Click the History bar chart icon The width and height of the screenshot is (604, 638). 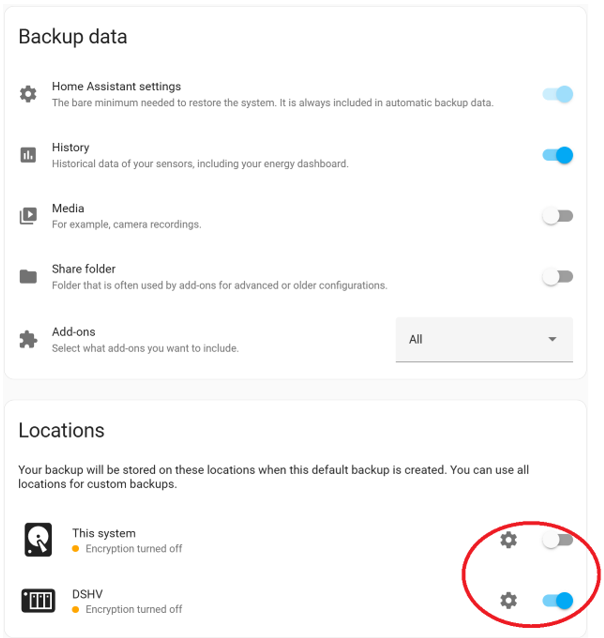click(x=28, y=155)
